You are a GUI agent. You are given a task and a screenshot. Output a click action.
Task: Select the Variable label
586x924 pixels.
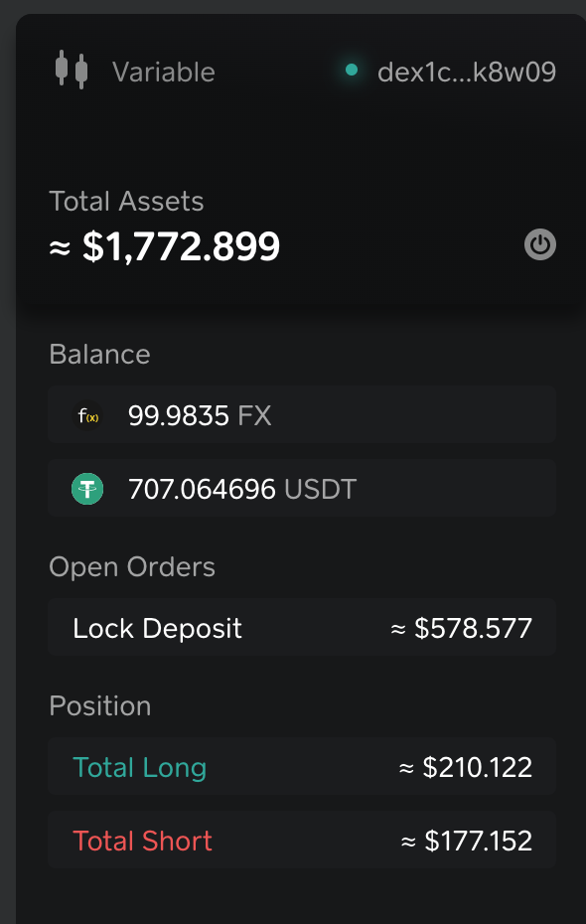(x=164, y=72)
